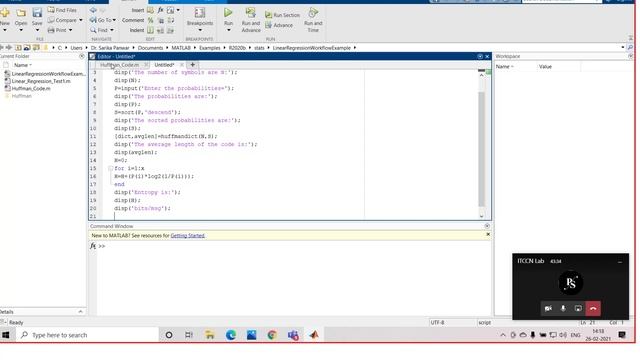The image size is (640, 360).
Task: Click the Increase Indent icon
Action: [161, 30]
